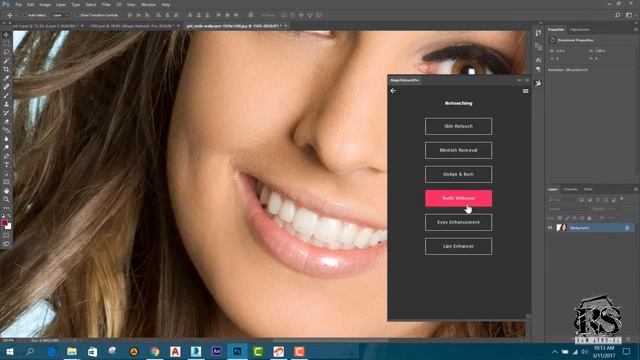Select the Eyedropper tool
The width and height of the screenshot is (640, 360).
(x=6, y=78)
